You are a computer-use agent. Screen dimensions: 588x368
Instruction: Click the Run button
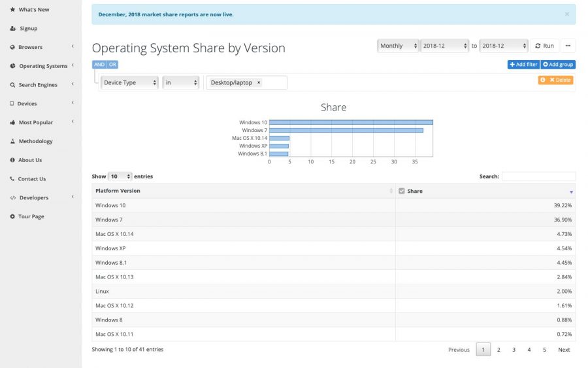tap(544, 46)
